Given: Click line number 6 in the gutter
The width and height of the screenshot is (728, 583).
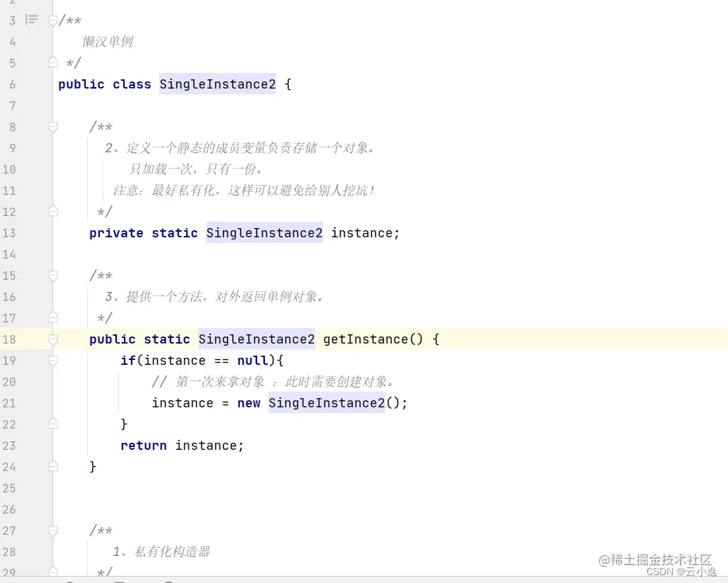Looking at the screenshot, I should pyautogui.click(x=13, y=84).
